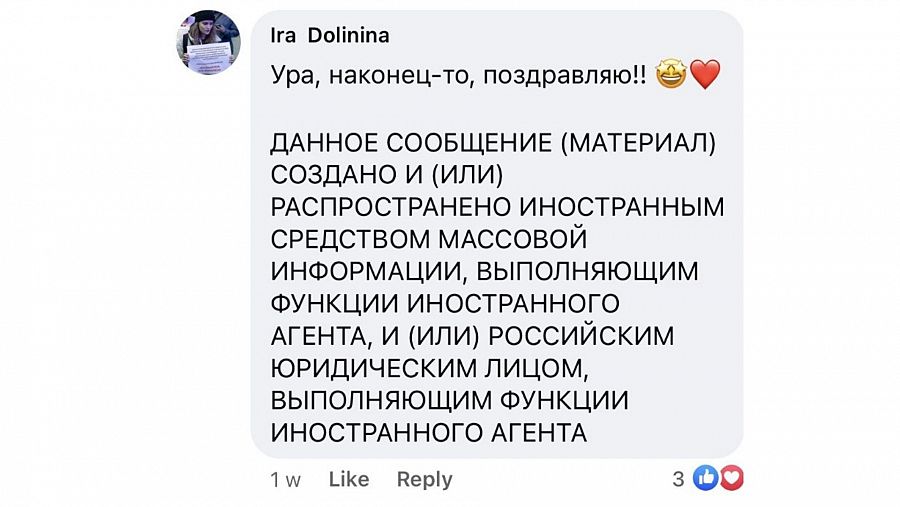The image size is (900, 507).
Task: Click the star-struck face emoji
Action: (x=671, y=75)
